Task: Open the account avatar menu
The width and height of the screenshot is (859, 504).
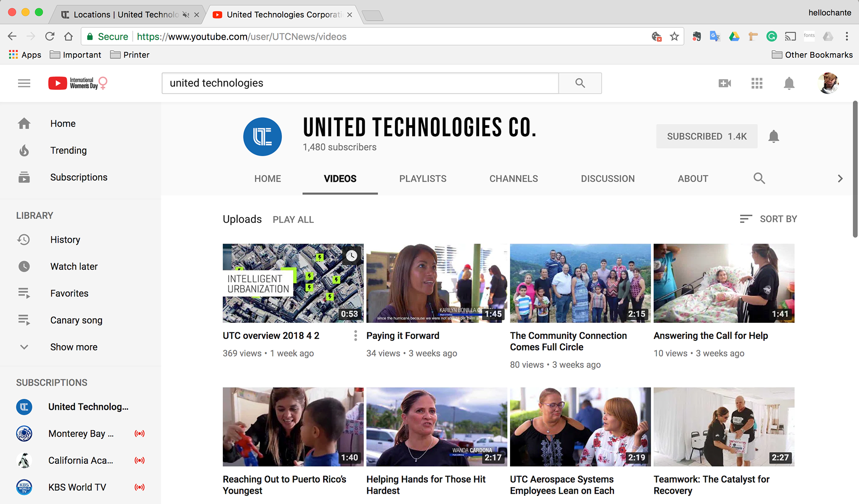Action: (x=828, y=83)
